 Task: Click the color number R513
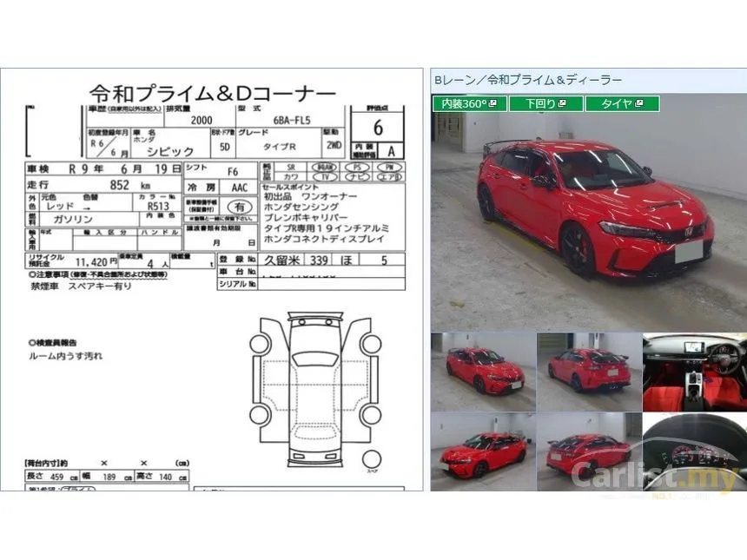(158, 206)
